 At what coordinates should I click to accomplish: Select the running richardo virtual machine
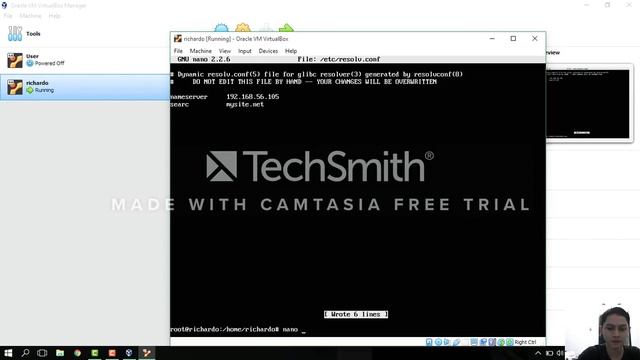(x=85, y=87)
